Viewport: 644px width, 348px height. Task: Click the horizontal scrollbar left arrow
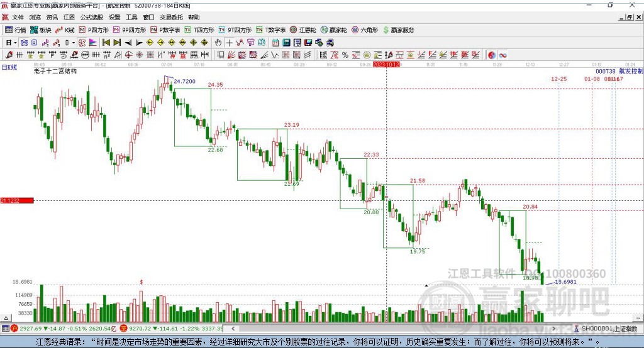point(233,329)
